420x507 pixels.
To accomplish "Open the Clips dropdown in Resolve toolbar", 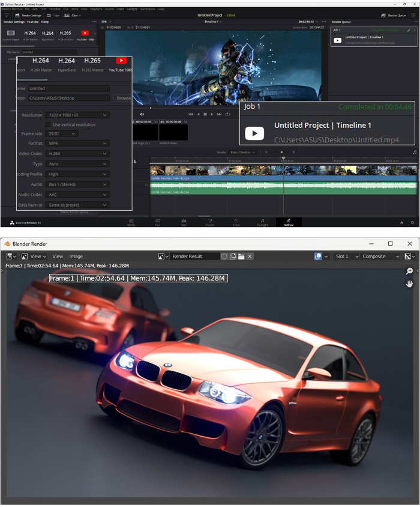I will [73, 15].
